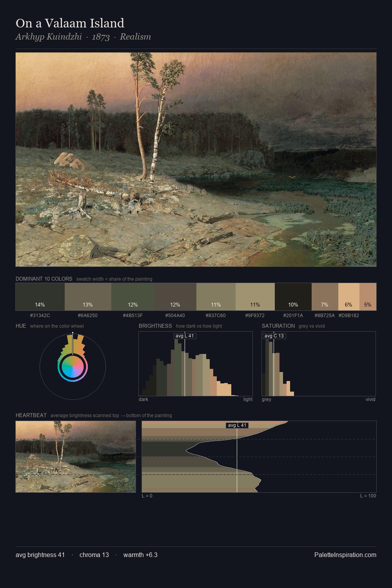Click the #8B725A hex code label
The image size is (392, 588).
point(325,316)
